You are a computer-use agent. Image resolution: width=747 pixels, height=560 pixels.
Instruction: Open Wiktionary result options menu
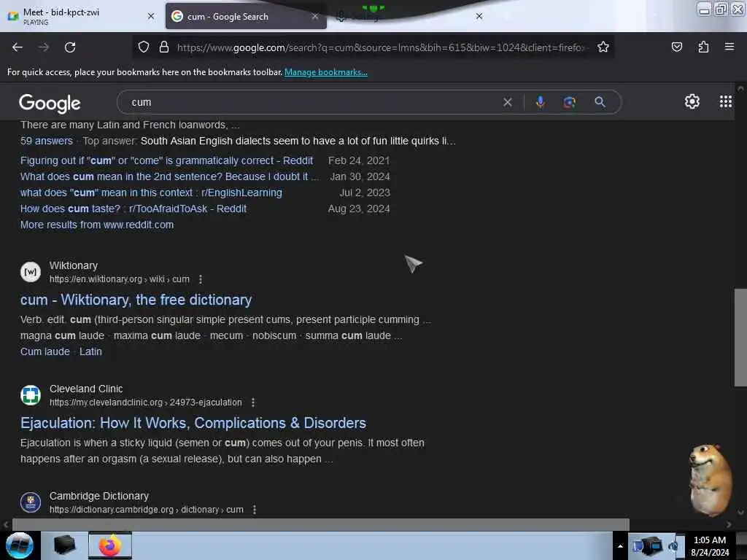[x=201, y=279]
